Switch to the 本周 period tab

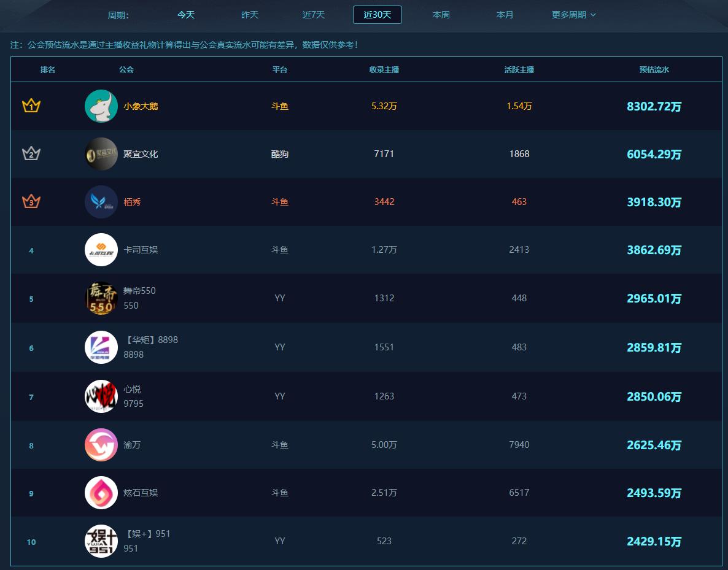pos(441,15)
